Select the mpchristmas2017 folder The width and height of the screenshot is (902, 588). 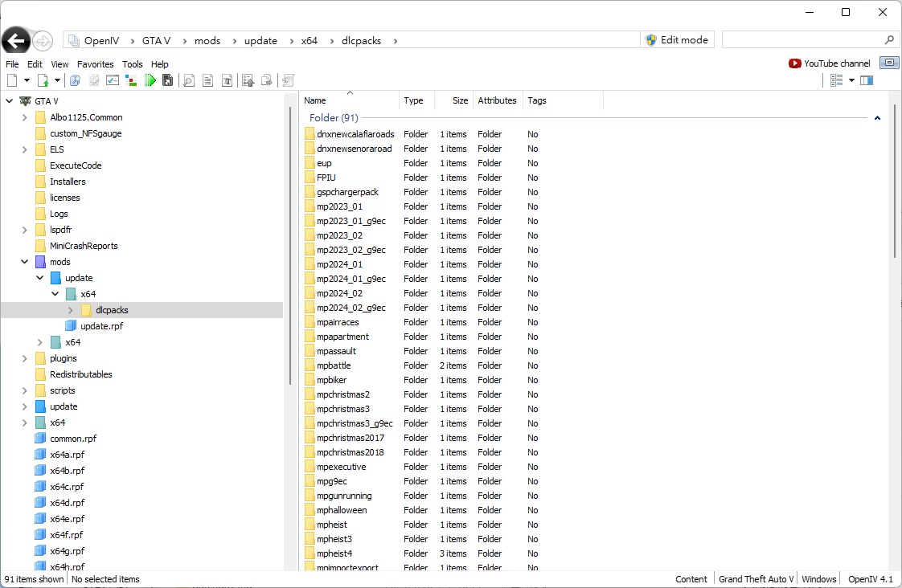click(350, 438)
